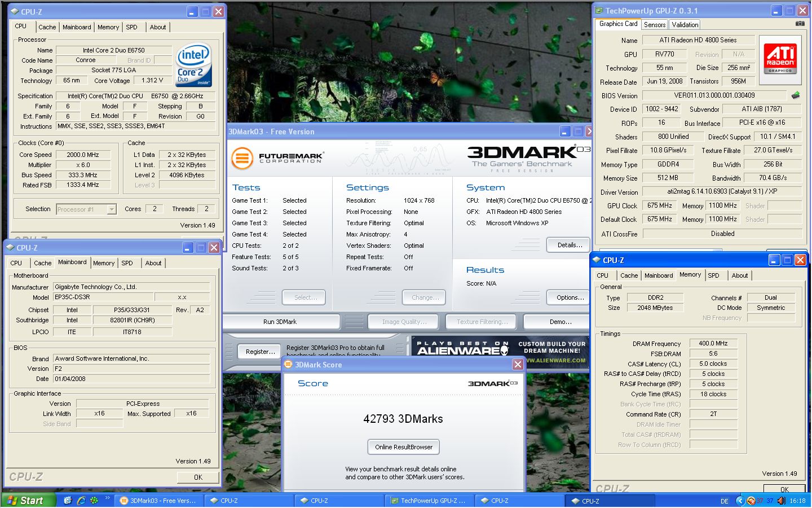Open Memory tab in CPU-Z window showing Processor info
This screenshot has width=812, height=508.
[108, 27]
